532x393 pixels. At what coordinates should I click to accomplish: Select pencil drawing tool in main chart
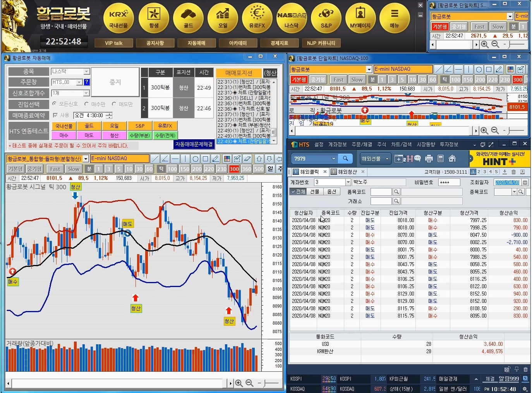[x=216, y=159]
